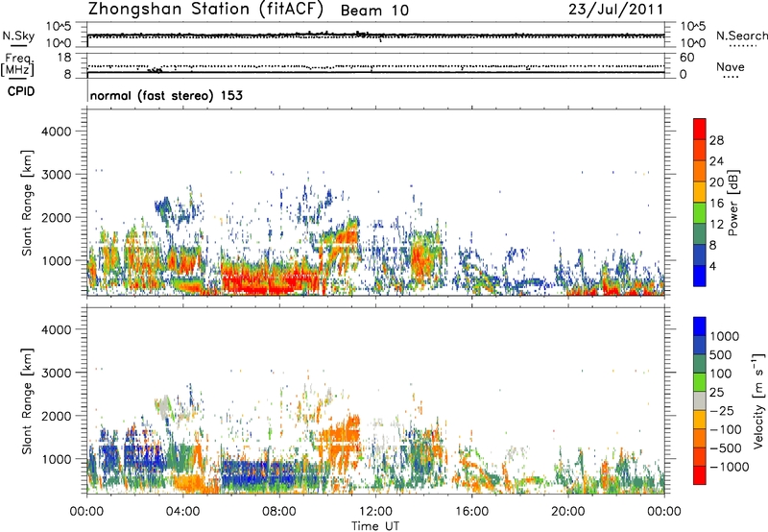The height and width of the screenshot is (532, 768).
Task: Click the "-500" velocity colorbar label
Action: click(x=725, y=448)
